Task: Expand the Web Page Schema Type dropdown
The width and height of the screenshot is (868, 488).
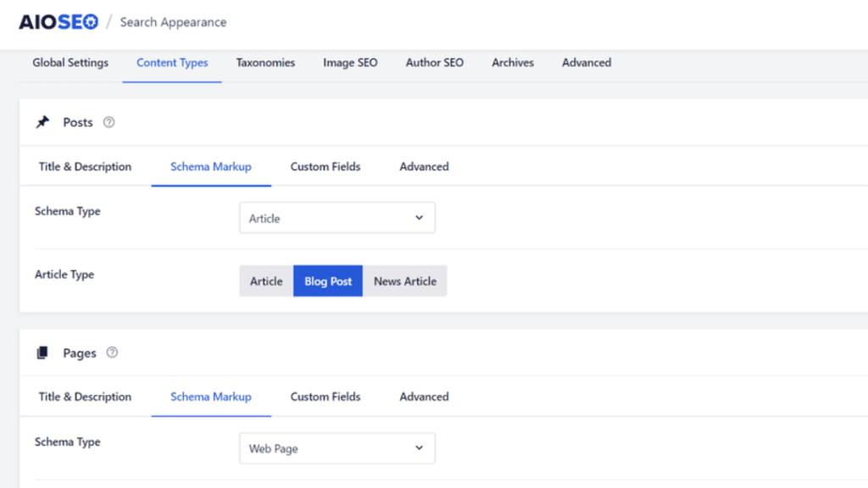Action: [337, 448]
